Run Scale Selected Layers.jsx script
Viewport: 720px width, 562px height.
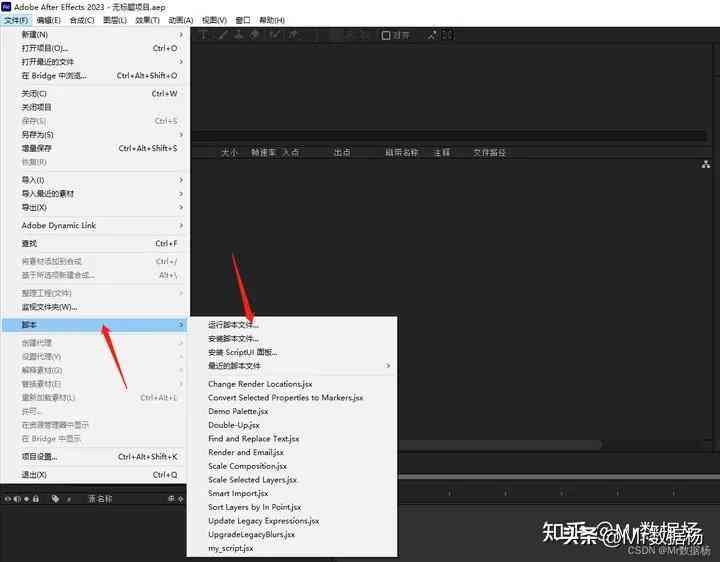[292, 479]
